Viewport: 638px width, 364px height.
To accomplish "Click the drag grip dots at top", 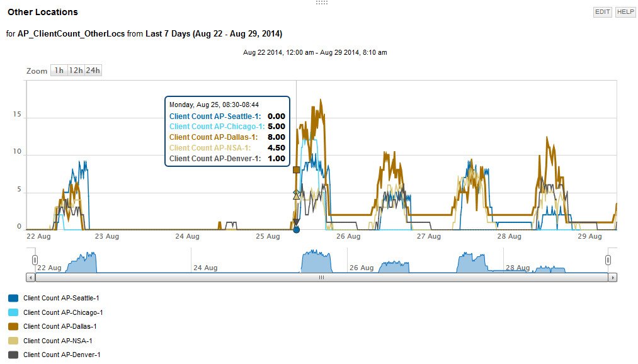I will tap(321, 3).
